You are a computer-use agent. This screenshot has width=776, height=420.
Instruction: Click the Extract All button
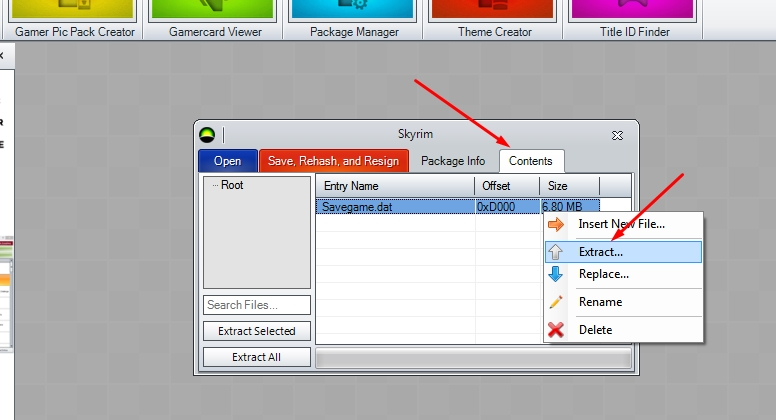(257, 357)
